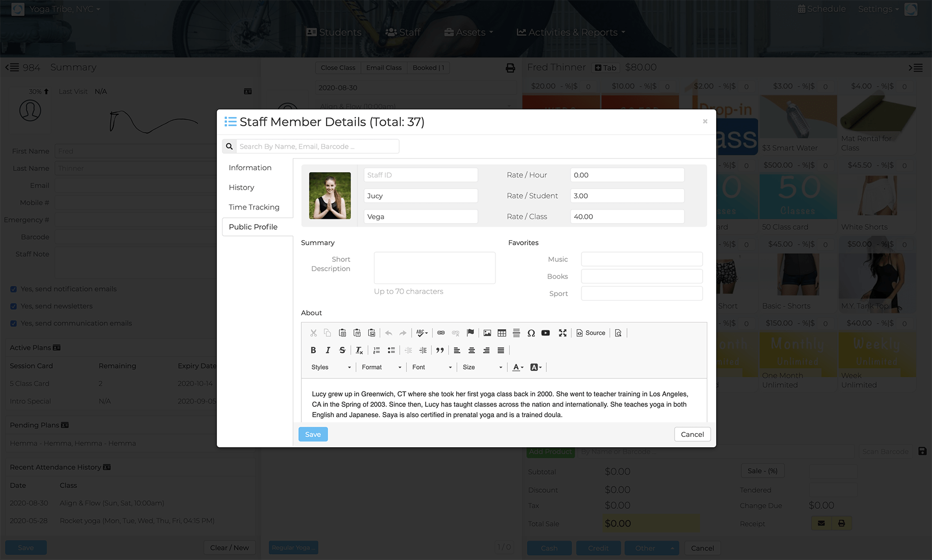Redo the edit in the About editor
The image size is (932, 560).
coord(403,333)
